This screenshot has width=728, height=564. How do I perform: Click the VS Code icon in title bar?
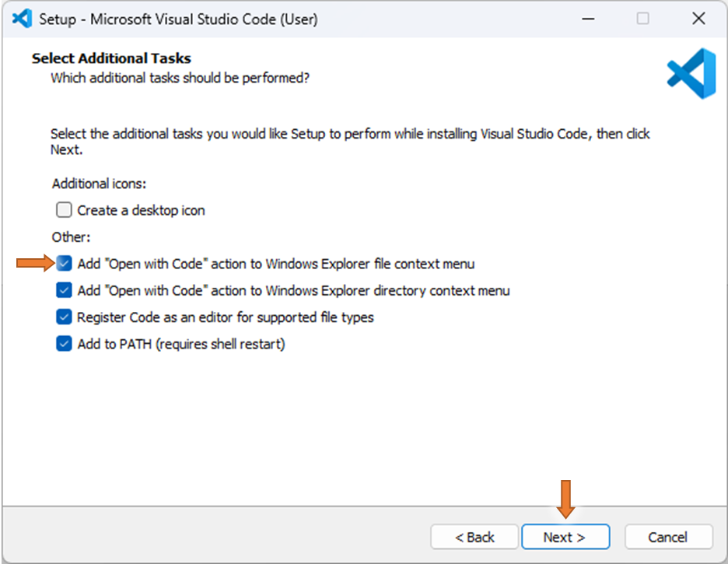click(22, 19)
